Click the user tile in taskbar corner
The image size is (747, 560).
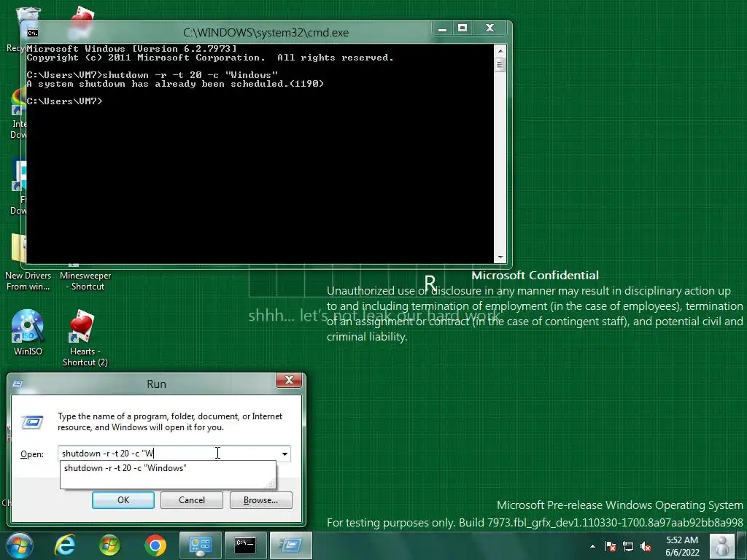tap(721, 545)
